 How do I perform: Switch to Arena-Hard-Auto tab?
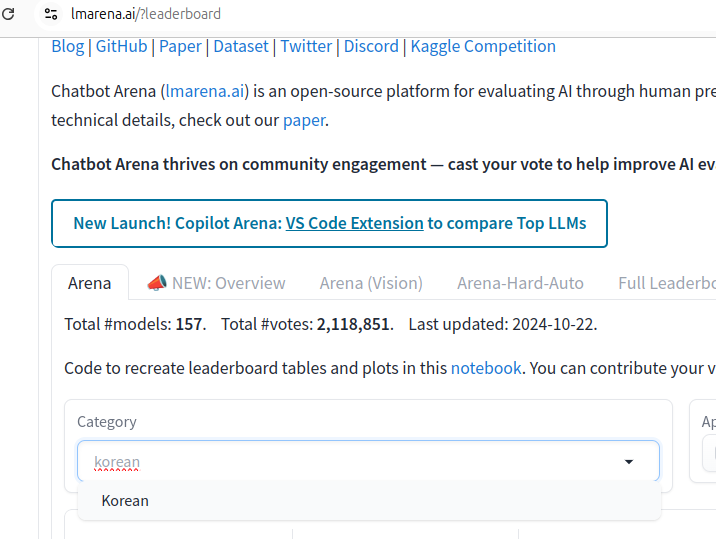(520, 283)
